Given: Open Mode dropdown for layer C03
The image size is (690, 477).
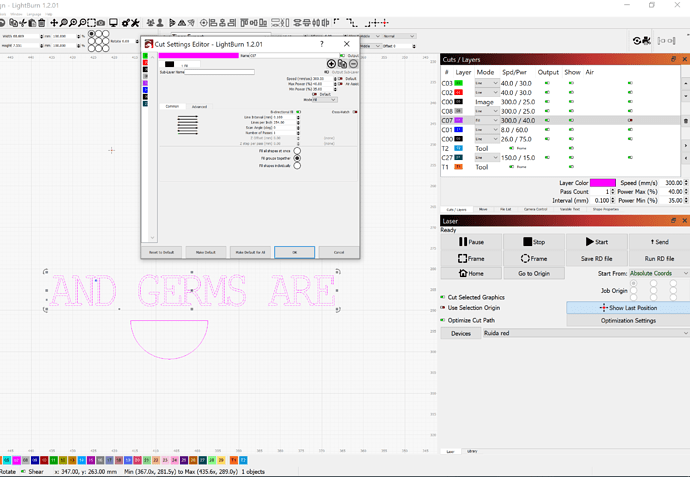Looking at the screenshot, I should (x=487, y=83).
